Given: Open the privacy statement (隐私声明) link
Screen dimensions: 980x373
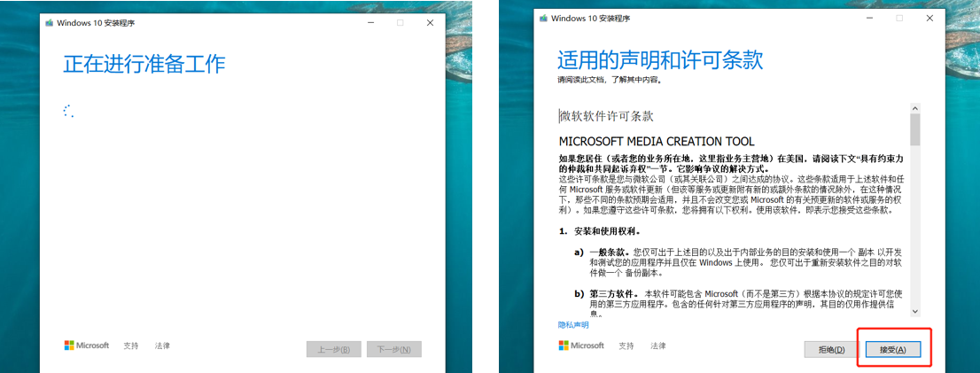Looking at the screenshot, I should click(573, 325).
